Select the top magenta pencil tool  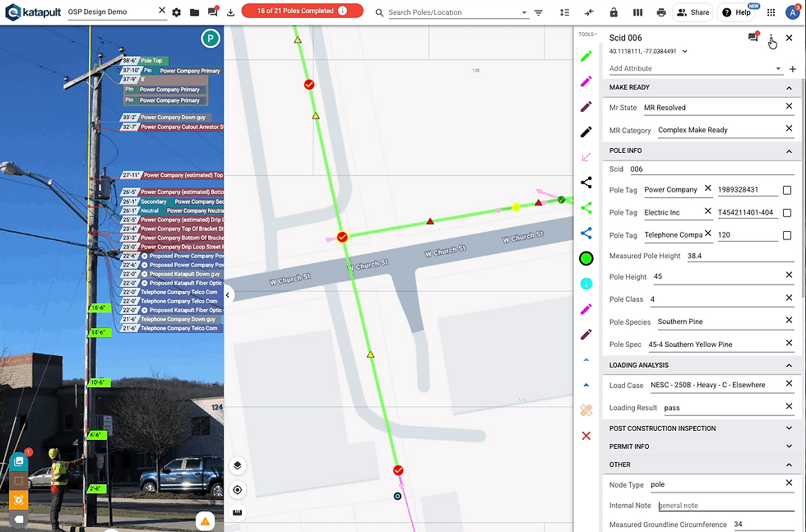586,81
